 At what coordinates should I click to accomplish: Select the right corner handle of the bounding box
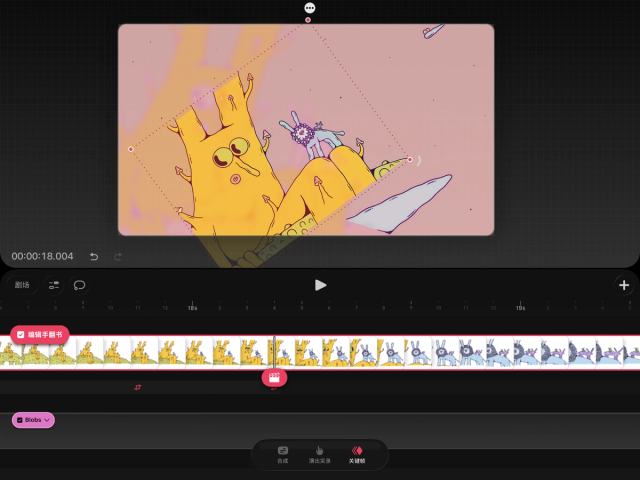click(410, 160)
